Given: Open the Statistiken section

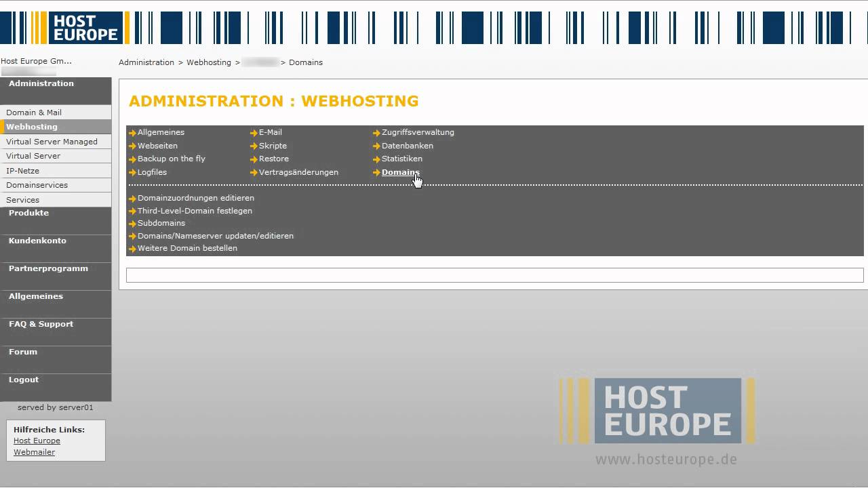Looking at the screenshot, I should (402, 159).
